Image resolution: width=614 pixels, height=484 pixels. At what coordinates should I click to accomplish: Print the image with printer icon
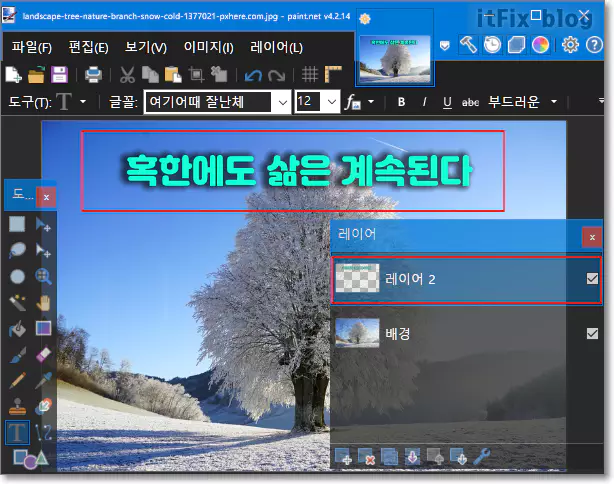tap(93, 74)
